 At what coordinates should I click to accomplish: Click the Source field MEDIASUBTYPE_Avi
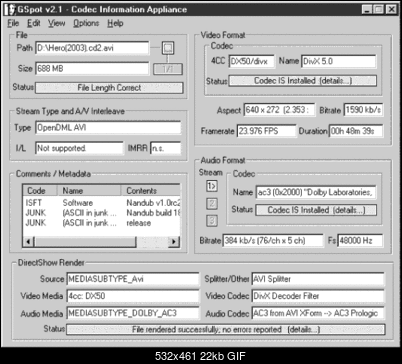tap(133, 279)
